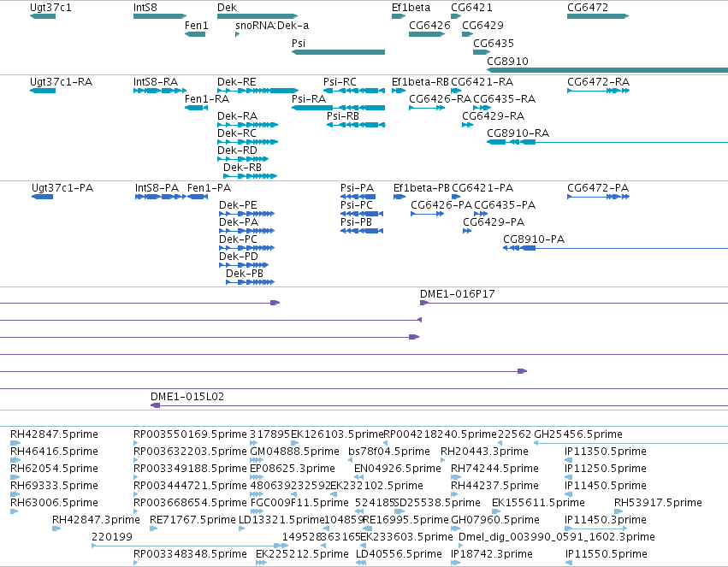
Task: Select the Ef1beta-RB transcript label
Action: point(420,82)
